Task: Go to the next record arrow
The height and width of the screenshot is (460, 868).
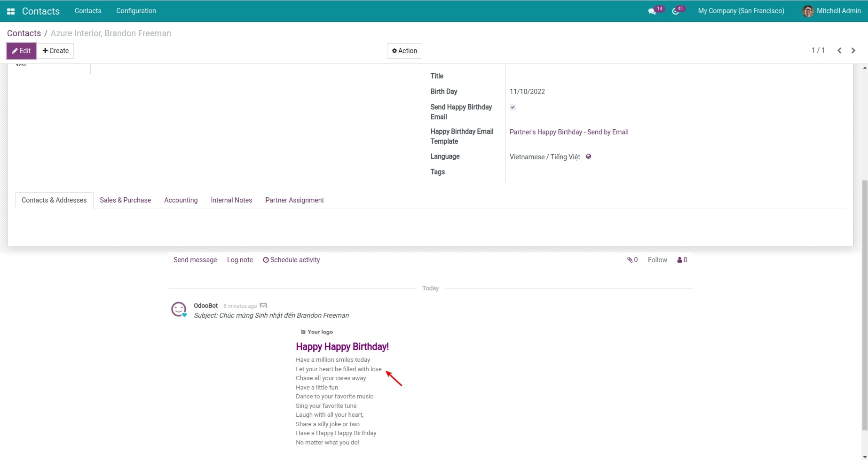Action: [x=853, y=50]
